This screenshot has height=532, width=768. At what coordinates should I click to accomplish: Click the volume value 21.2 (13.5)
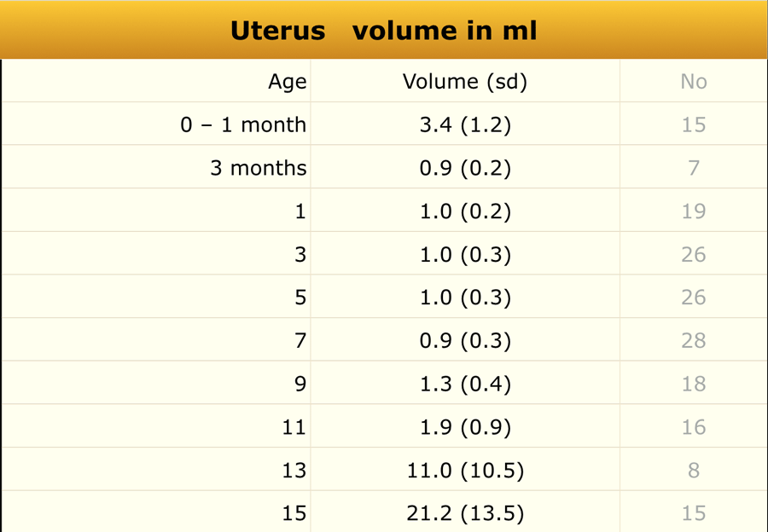click(465, 513)
